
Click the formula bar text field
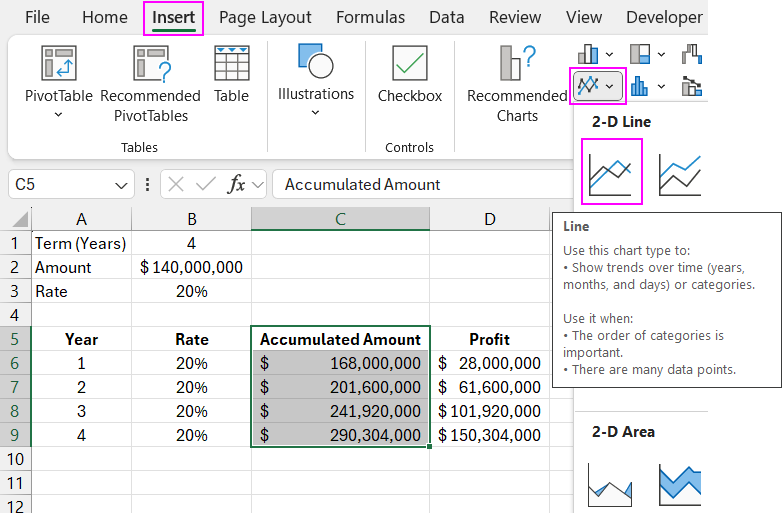click(420, 184)
